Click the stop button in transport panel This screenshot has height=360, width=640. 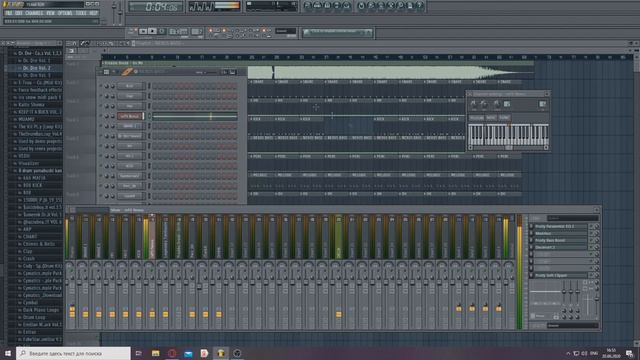[153, 31]
